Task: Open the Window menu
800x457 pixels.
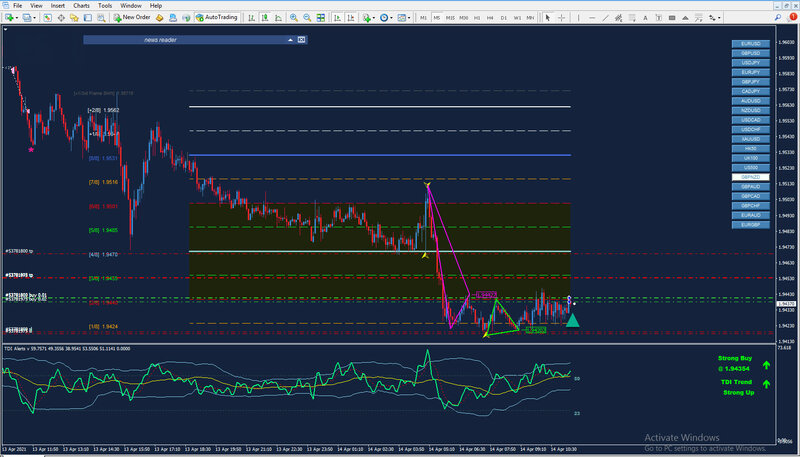Action: [131, 6]
